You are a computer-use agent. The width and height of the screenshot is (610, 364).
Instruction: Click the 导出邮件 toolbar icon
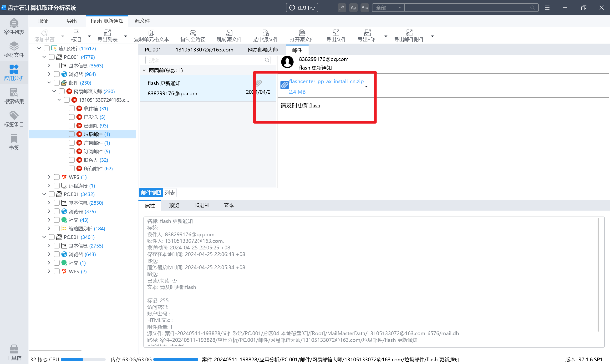pos(368,36)
